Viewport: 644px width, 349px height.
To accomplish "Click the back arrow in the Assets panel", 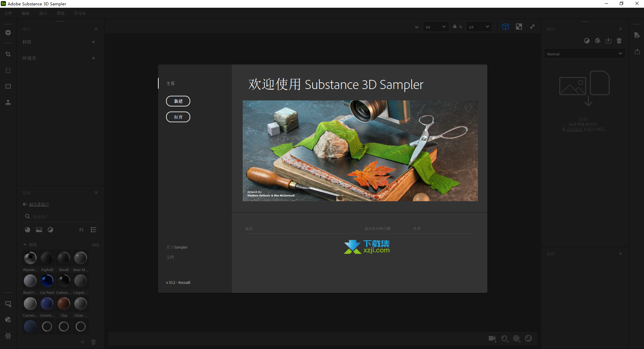I will pos(25,204).
